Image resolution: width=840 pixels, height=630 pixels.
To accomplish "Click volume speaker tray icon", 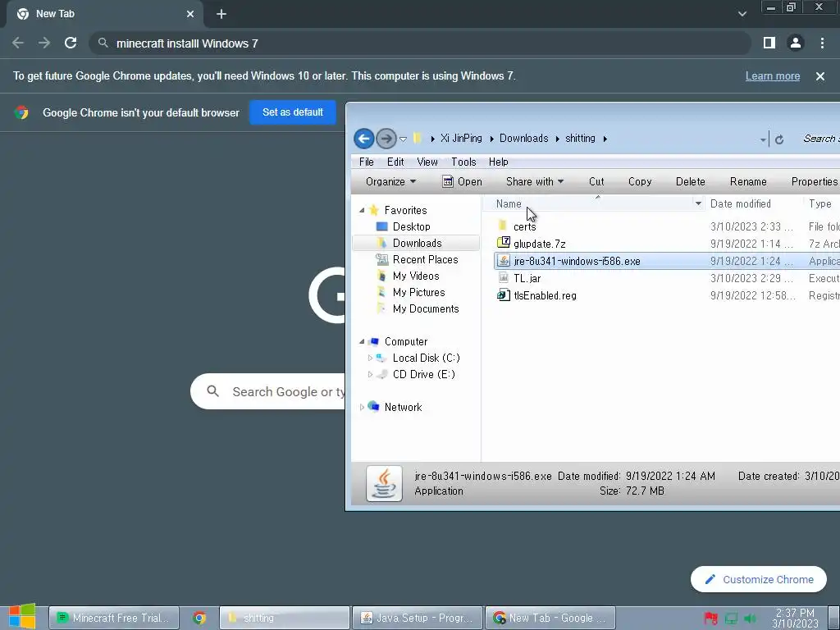I will tap(750, 619).
